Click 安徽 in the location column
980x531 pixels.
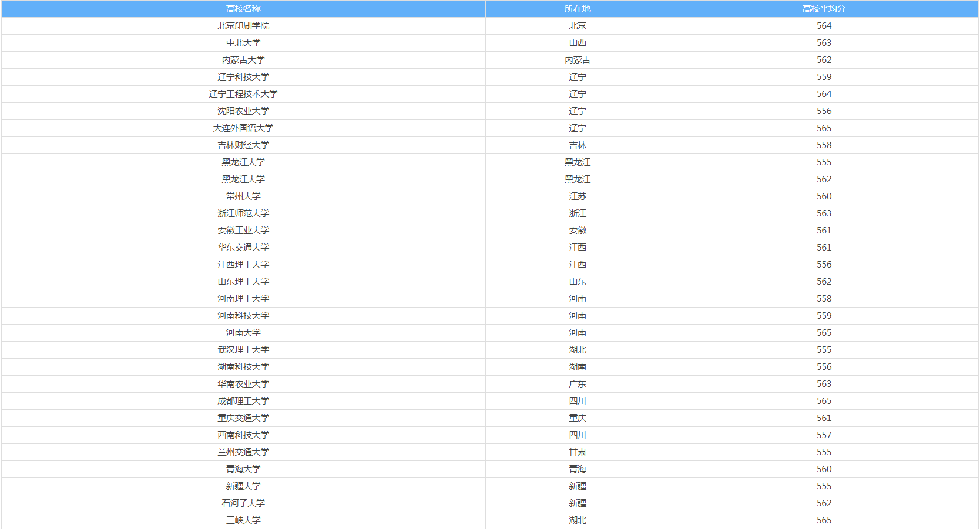(x=578, y=231)
